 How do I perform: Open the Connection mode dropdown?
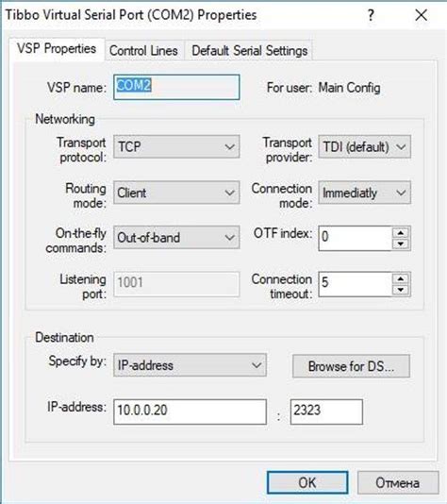364,193
